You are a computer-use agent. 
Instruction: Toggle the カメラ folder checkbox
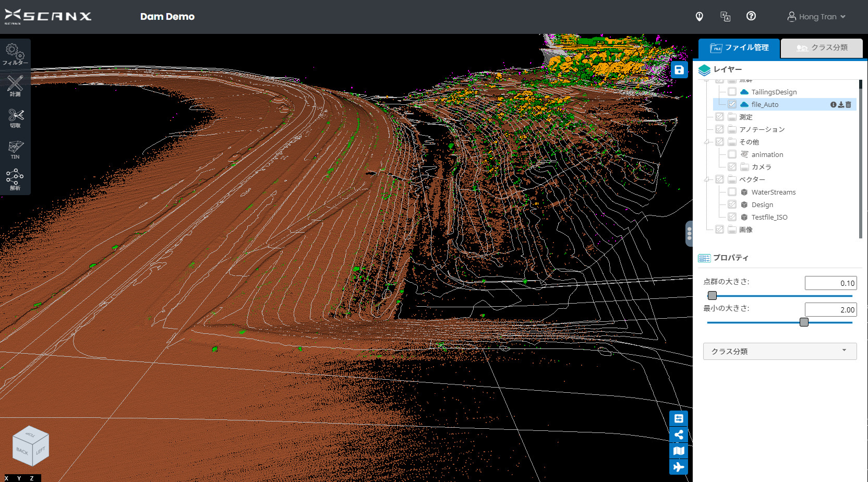[x=732, y=167]
